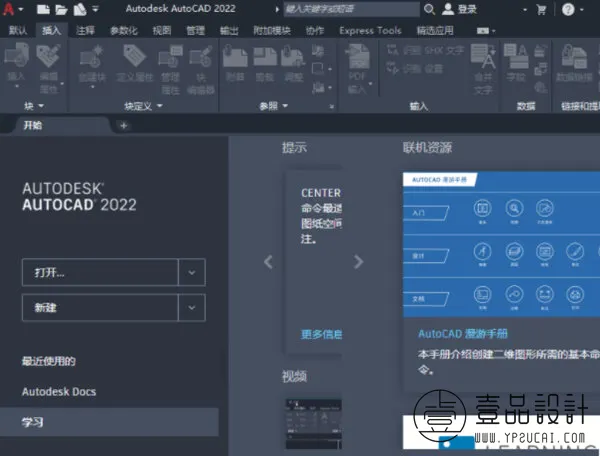Click the 调整 adjust reference icon
Viewport: 600px width, 456px height.
click(293, 56)
